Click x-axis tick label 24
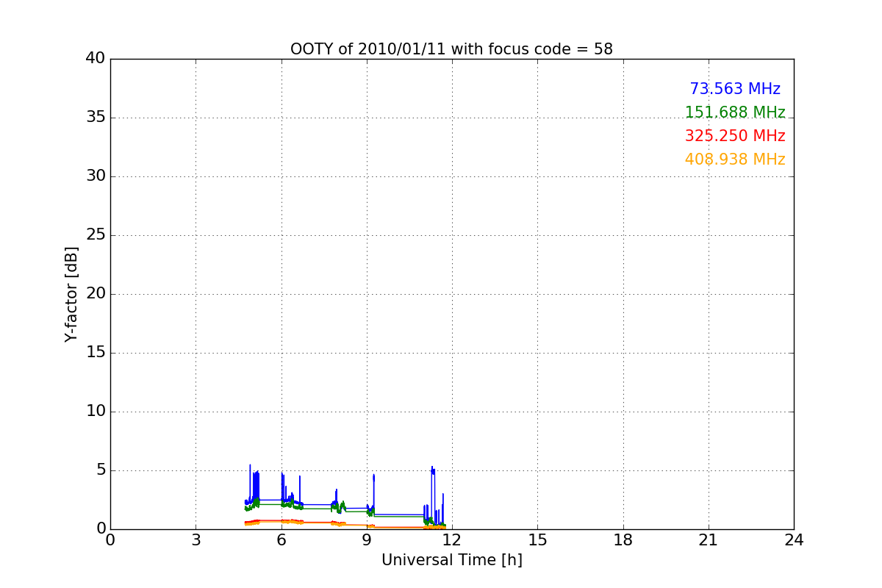This screenshot has width=882, height=588. click(794, 540)
